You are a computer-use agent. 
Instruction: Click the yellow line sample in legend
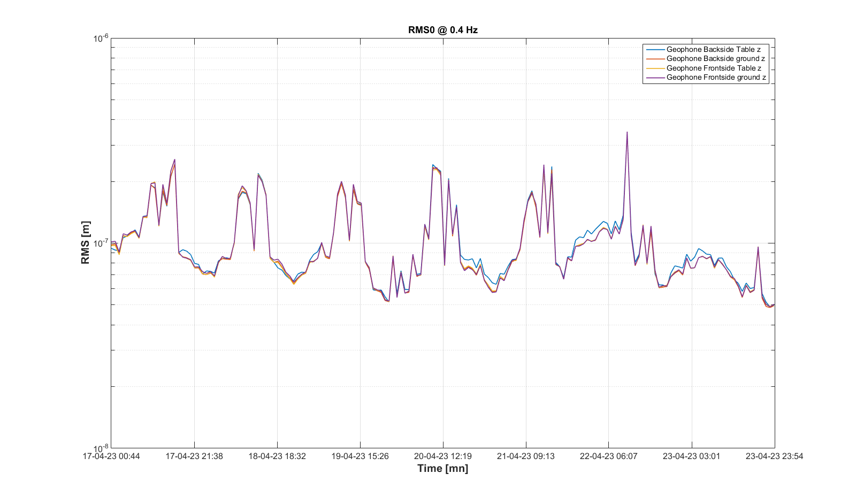655,68
